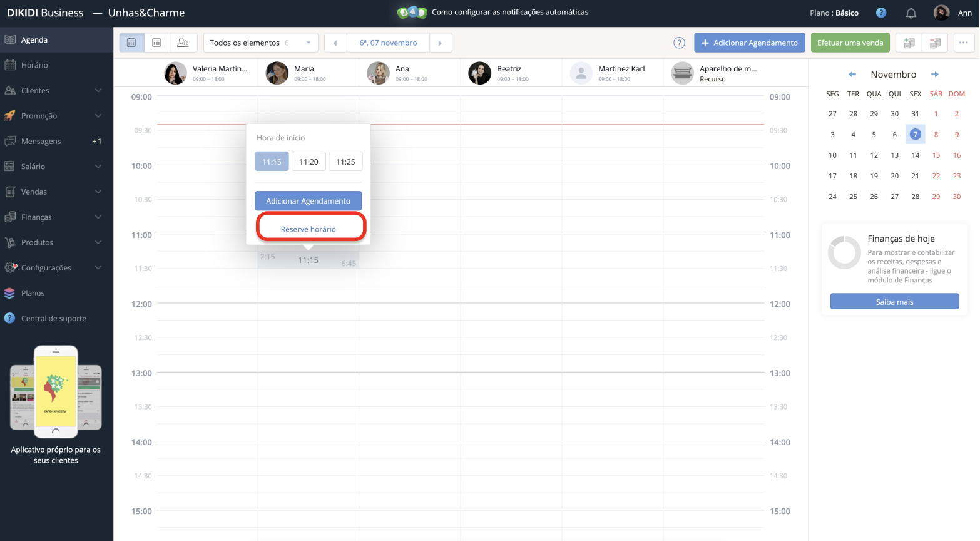
Task: Open notifications bell icon
Action: pyautogui.click(x=911, y=13)
